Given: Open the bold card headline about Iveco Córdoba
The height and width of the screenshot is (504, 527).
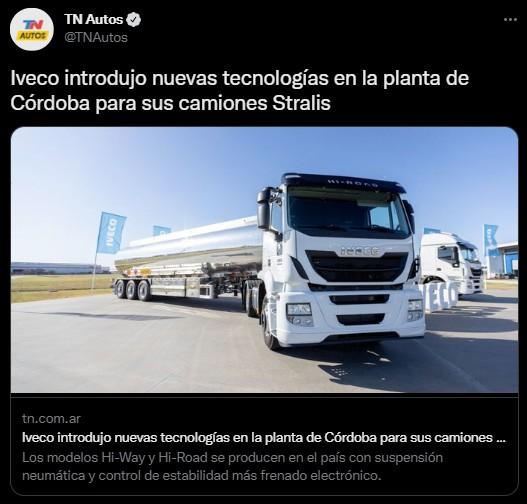Looking at the screenshot, I should click(264, 437).
